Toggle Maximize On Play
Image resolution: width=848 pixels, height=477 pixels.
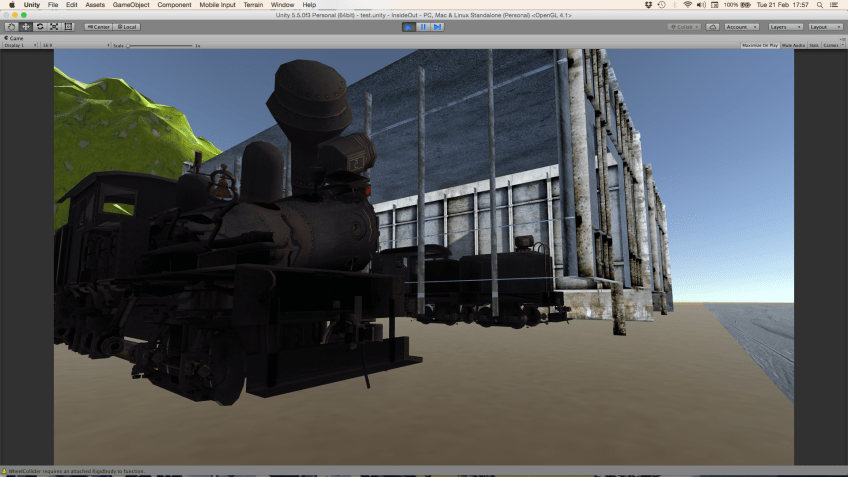759,45
